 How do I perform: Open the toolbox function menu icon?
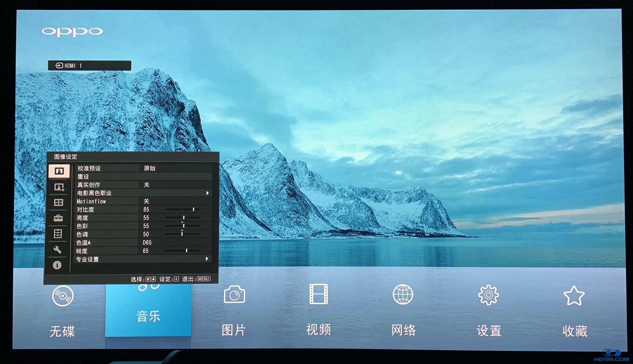[x=58, y=218]
